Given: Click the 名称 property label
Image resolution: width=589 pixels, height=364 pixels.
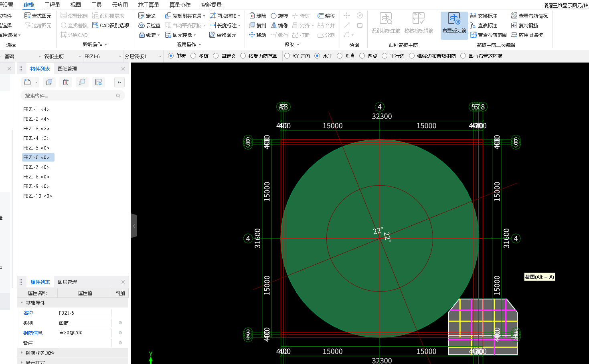Looking at the screenshot, I should [x=28, y=313].
